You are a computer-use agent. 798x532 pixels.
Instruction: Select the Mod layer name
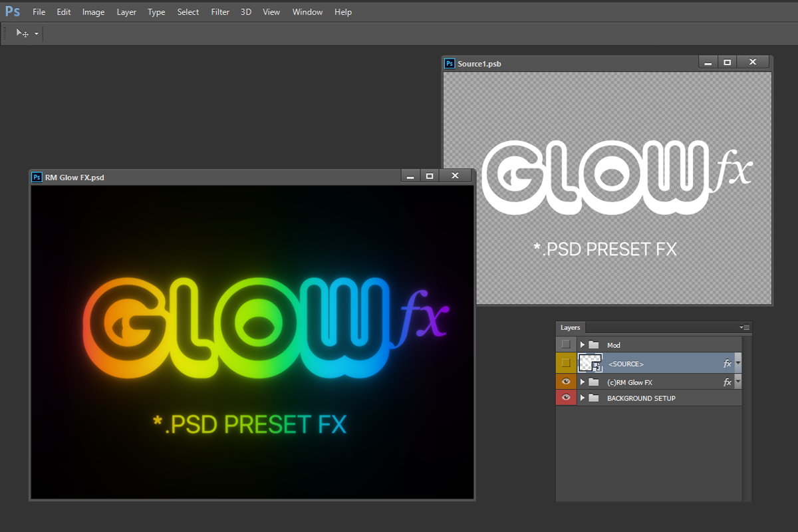point(613,346)
